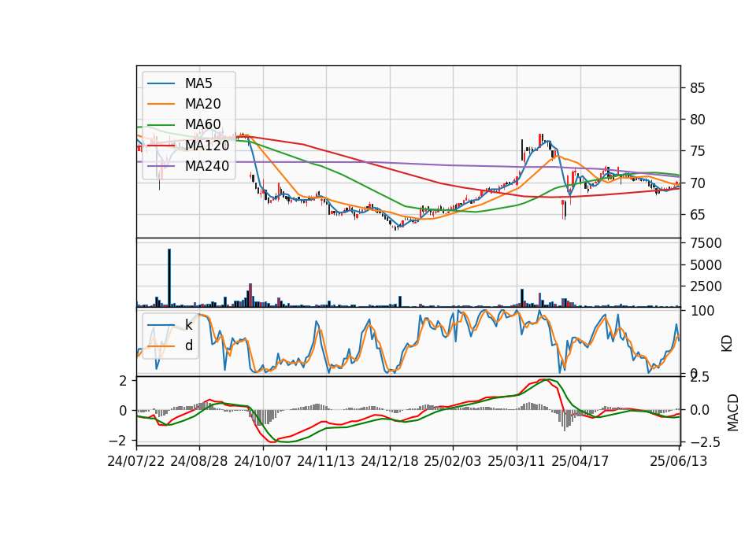Click the 25/06/13 date axis label

tap(678, 461)
